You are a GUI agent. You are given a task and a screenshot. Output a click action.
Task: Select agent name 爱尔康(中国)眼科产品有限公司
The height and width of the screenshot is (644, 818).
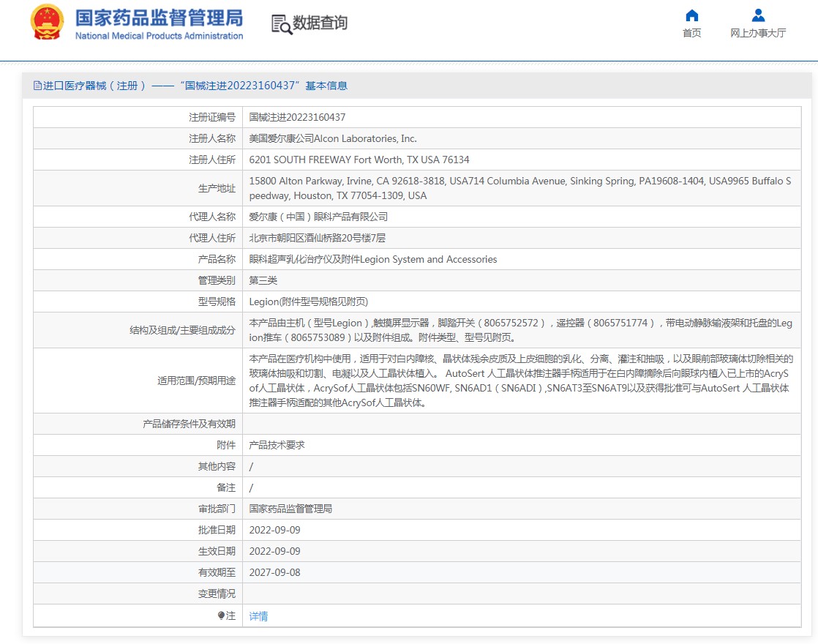318,217
